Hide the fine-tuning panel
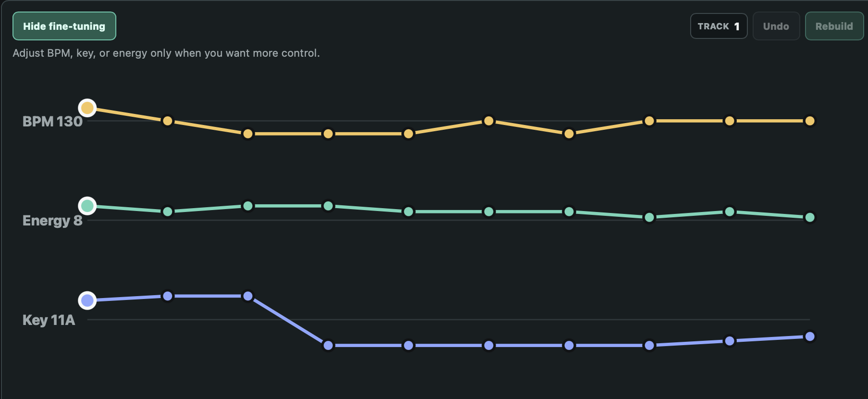Viewport: 868px width, 399px height. 64,26
